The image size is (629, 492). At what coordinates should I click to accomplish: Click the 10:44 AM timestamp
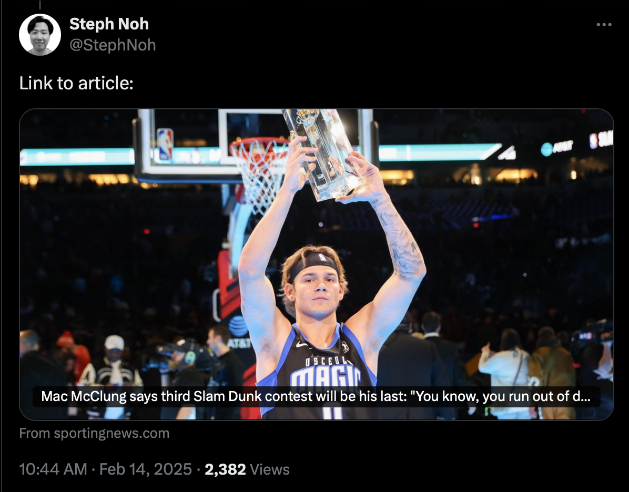[53, 469]
